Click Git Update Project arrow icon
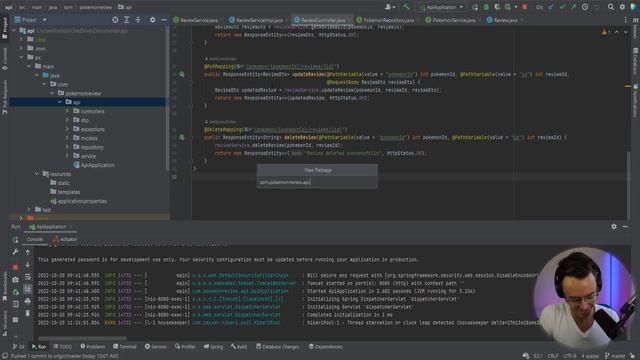Screen dimensions: 640x360 [551, 7]
